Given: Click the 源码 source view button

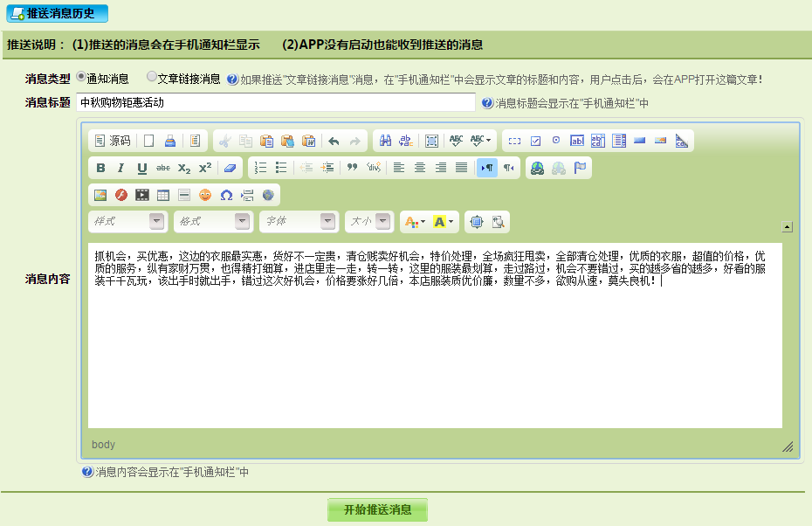Looking at the screenshot, I should 112,141.
